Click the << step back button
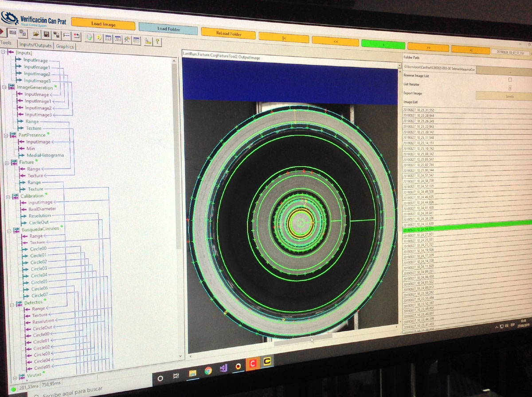Viewport: 532px width, 397px height. click(335, 41)
